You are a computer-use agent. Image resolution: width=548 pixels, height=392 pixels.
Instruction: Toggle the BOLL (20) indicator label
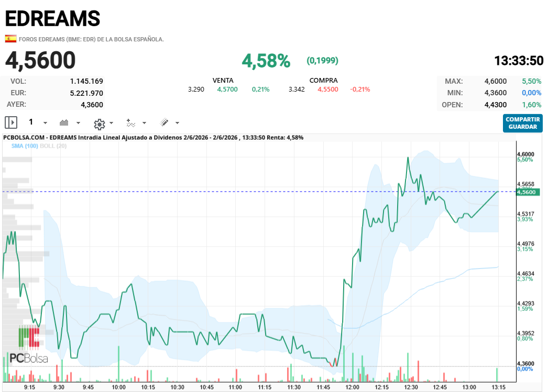click(53, 146)
